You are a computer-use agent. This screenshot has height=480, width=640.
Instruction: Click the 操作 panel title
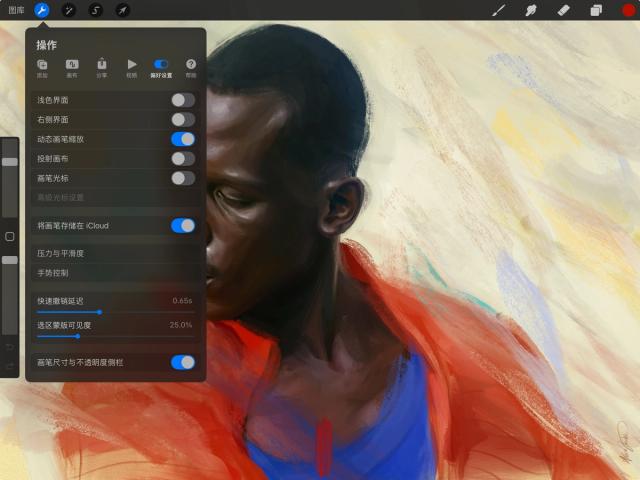point(46,45)
